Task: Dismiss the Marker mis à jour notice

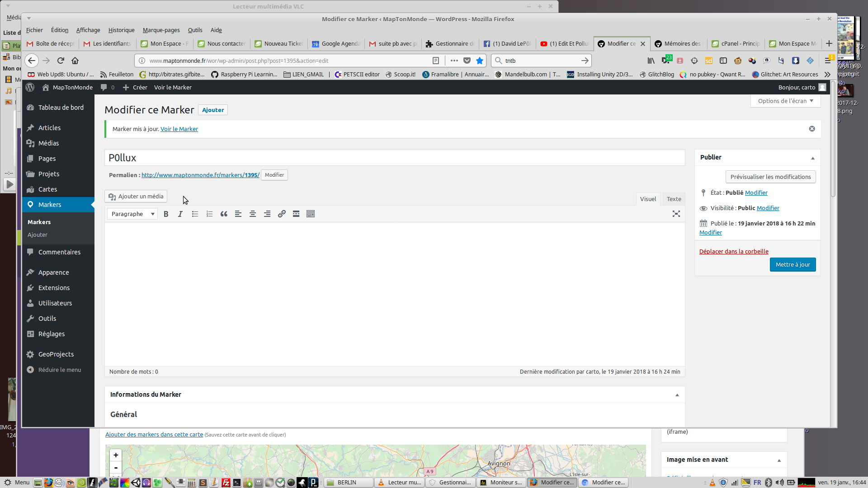Action: click(x=812, y=129)
